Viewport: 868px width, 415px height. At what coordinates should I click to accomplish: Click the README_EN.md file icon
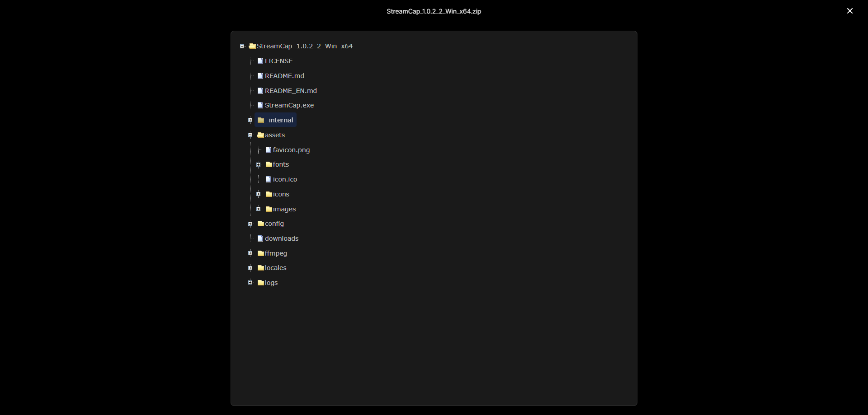pyautogui.click(x=260, y=91)
